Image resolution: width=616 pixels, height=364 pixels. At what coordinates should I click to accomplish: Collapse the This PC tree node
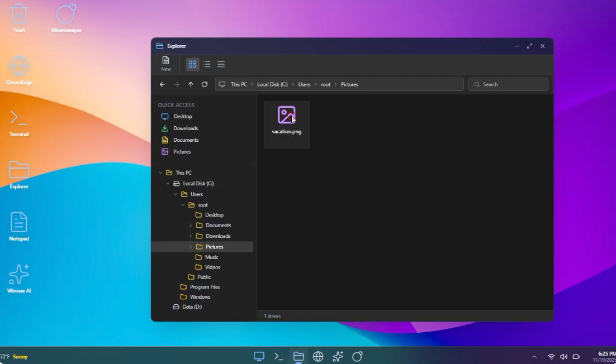pyautogui.click(x=160, y=173)
